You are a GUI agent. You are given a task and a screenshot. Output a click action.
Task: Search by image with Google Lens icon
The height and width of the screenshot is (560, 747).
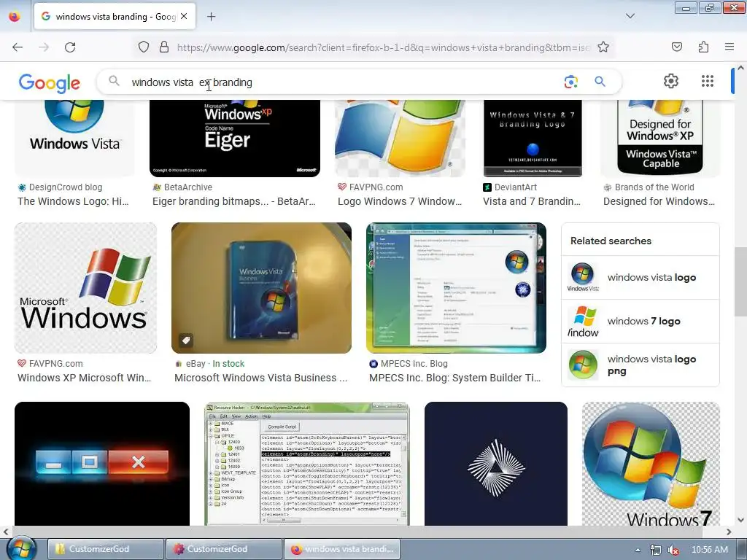coord(570,82)
